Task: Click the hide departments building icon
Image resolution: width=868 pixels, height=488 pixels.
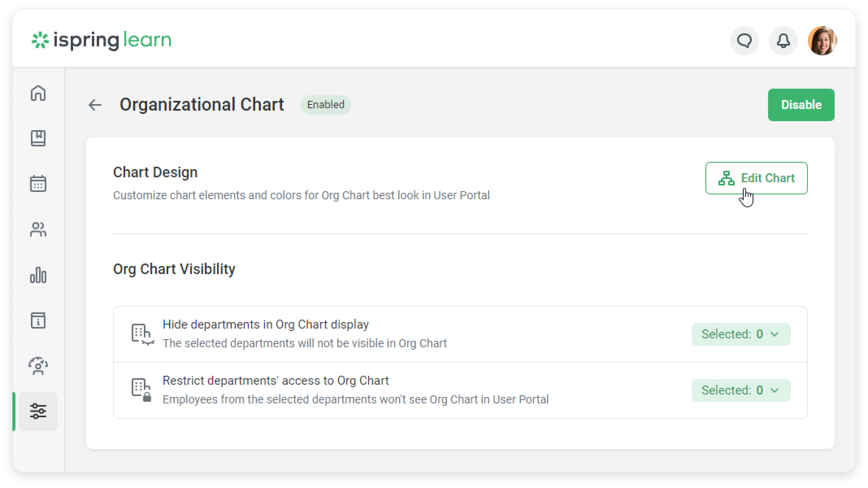Action: coord(142,334)
